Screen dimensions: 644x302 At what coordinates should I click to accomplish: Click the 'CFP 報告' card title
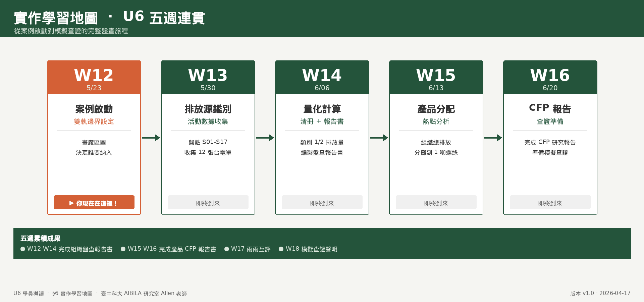(x=550, y=108)
